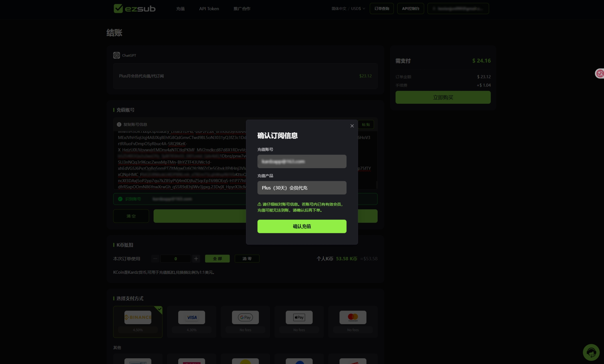The height and width of the screenshot is (364, 604).
Task: Click the 手续费 amount +$ 1.04
Action: coord(484,85)
